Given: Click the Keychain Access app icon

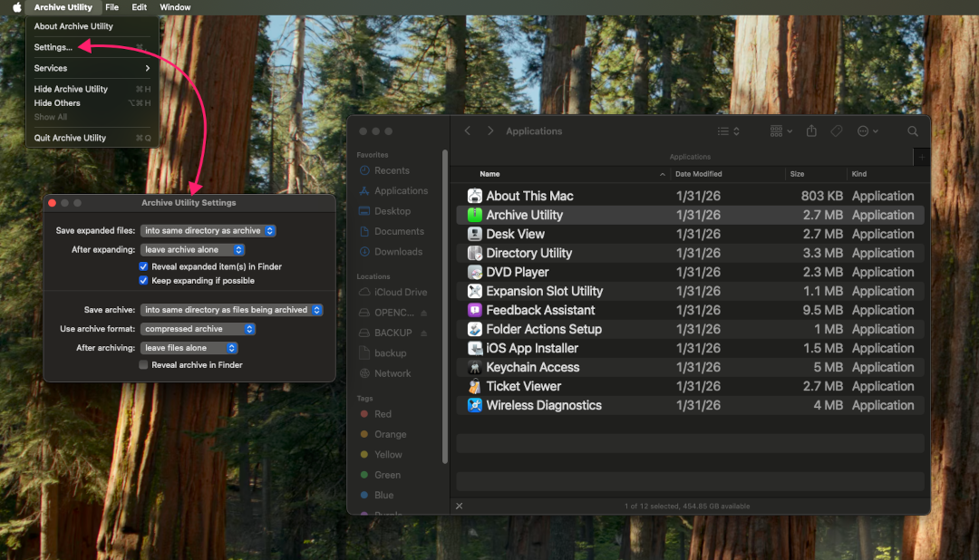Looking at the screenshot, I should (x=474, y=367).
